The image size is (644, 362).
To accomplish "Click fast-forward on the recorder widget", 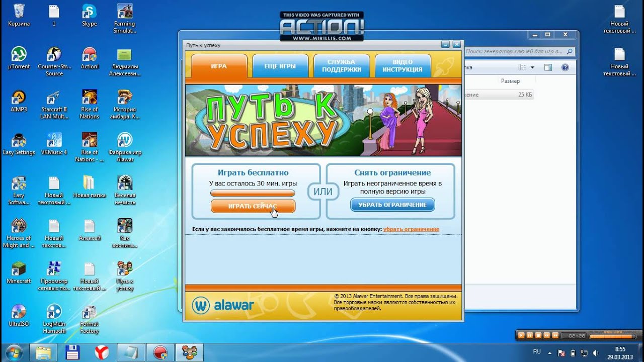I will 555,335.
